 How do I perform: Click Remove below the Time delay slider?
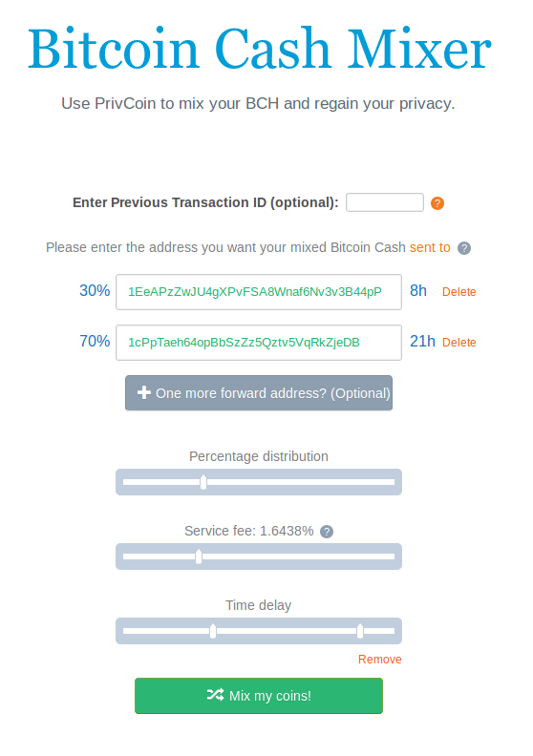pyautogui.click(x=379, y=660)
